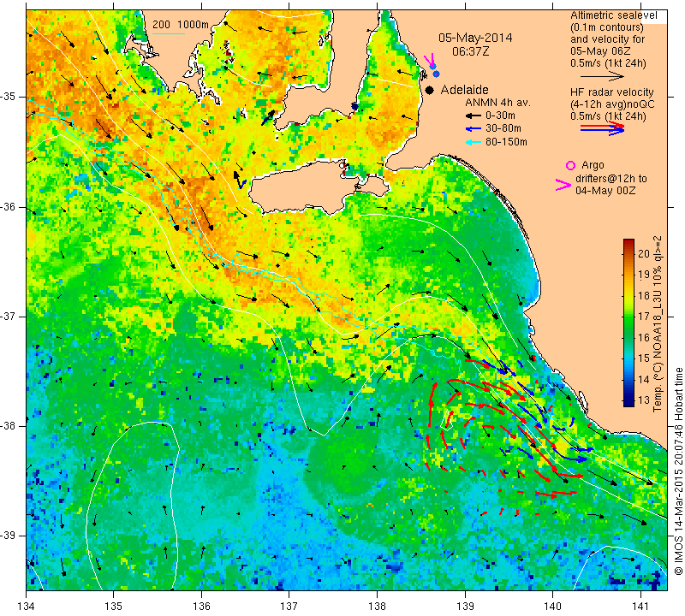The image size is (685, 616).
Task: Click the colorbar value 19
Action: tap(644, 274)
